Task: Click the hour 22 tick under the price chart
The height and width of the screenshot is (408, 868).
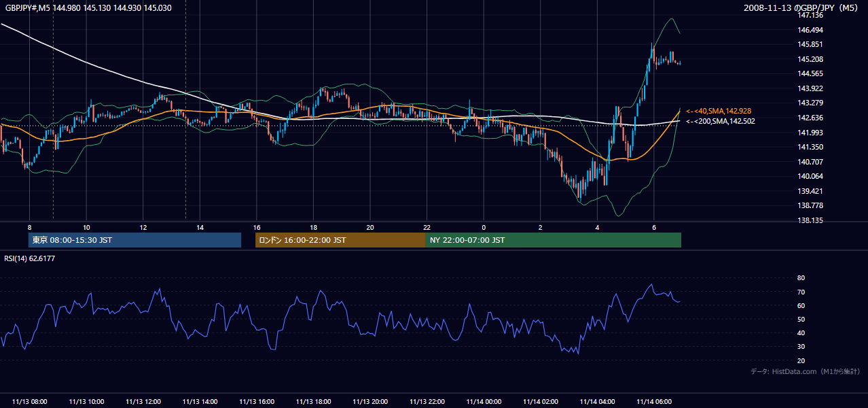Action: coord(427,227)
